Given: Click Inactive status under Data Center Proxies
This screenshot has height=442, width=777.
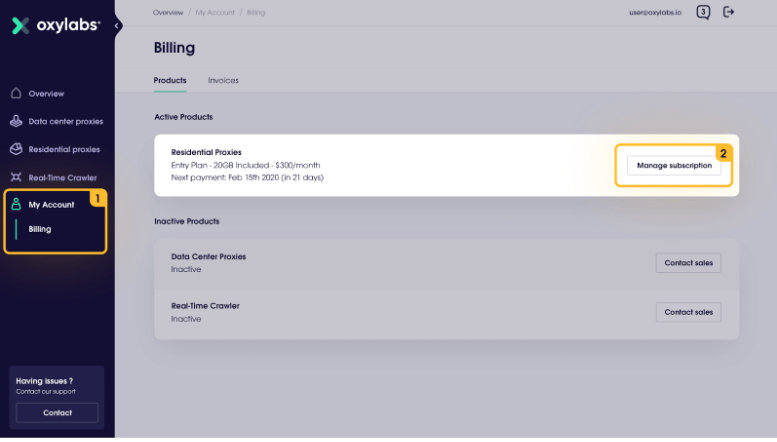Looking at the screenshot, I should click(x=186, y=269).
